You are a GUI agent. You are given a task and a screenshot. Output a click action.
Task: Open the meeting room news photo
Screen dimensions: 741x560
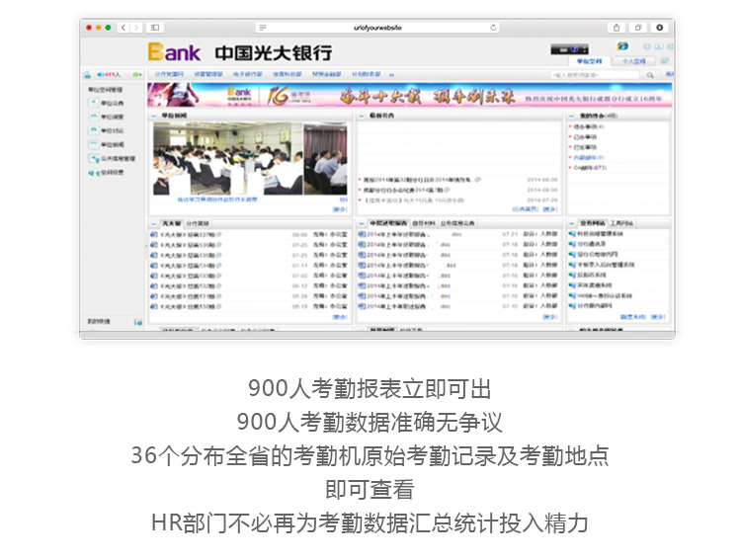228,159
